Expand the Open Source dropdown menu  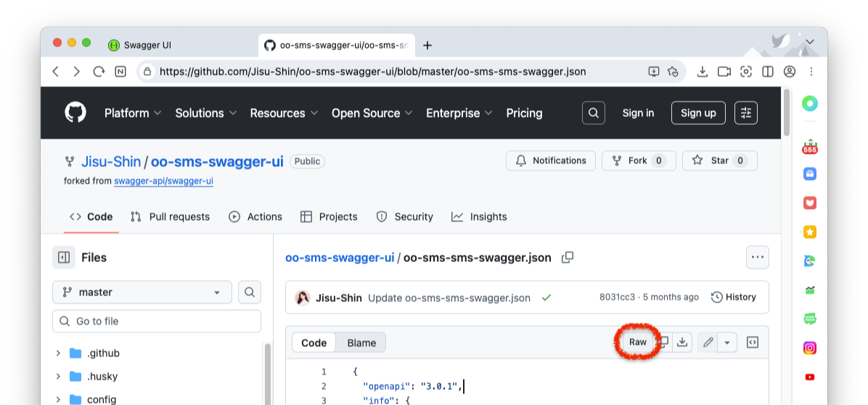point(372,113)
